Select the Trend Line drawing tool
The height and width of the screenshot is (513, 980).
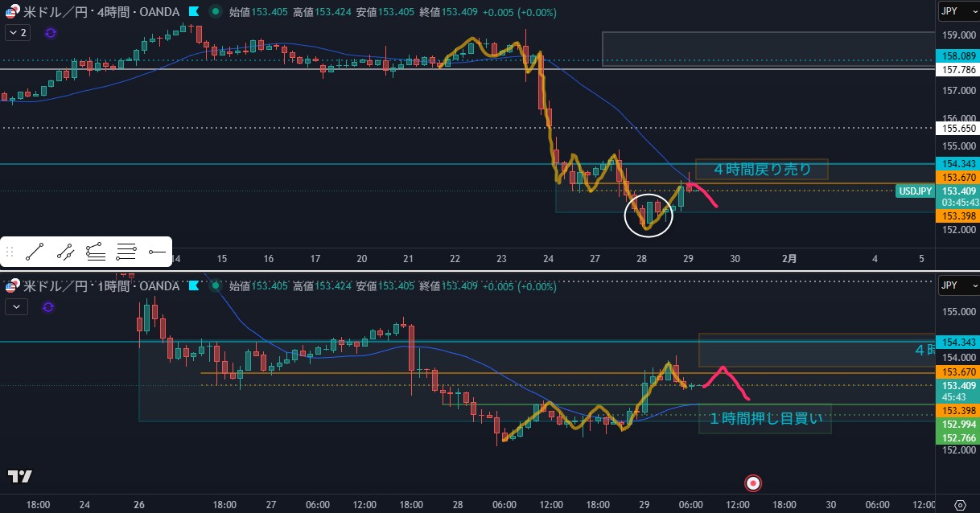pos(34,252)
